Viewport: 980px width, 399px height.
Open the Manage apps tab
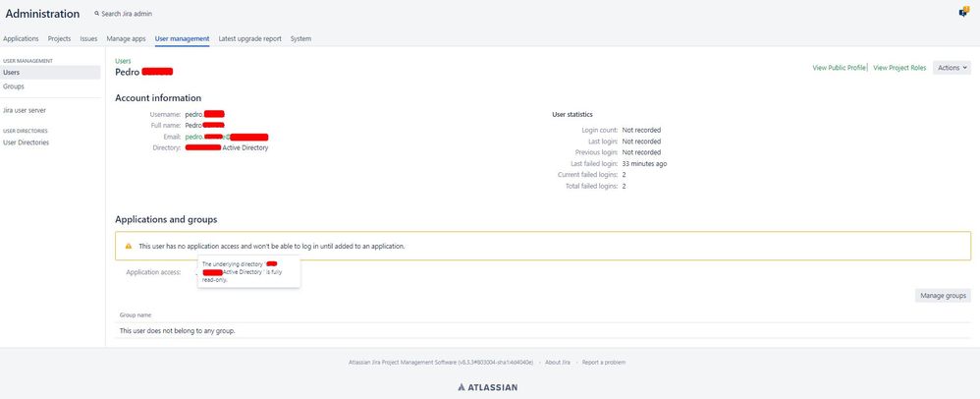(126, 38)
